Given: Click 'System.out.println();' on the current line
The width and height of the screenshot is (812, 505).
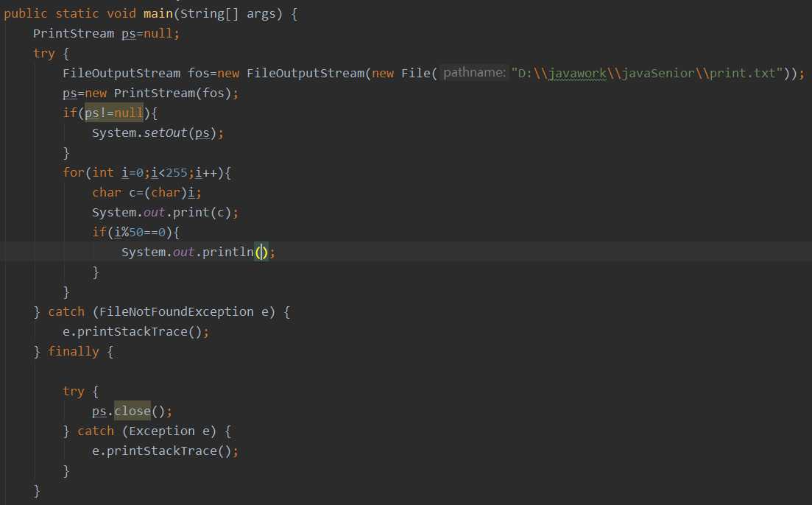Looking at the screenshot, I should 198,252.
